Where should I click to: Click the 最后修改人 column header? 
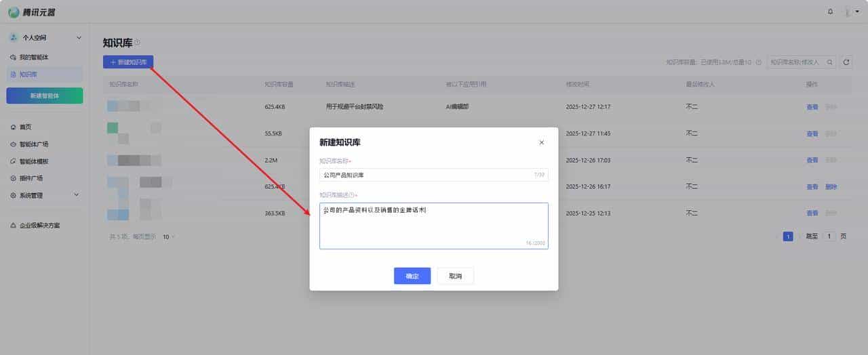tap(701, 85)
